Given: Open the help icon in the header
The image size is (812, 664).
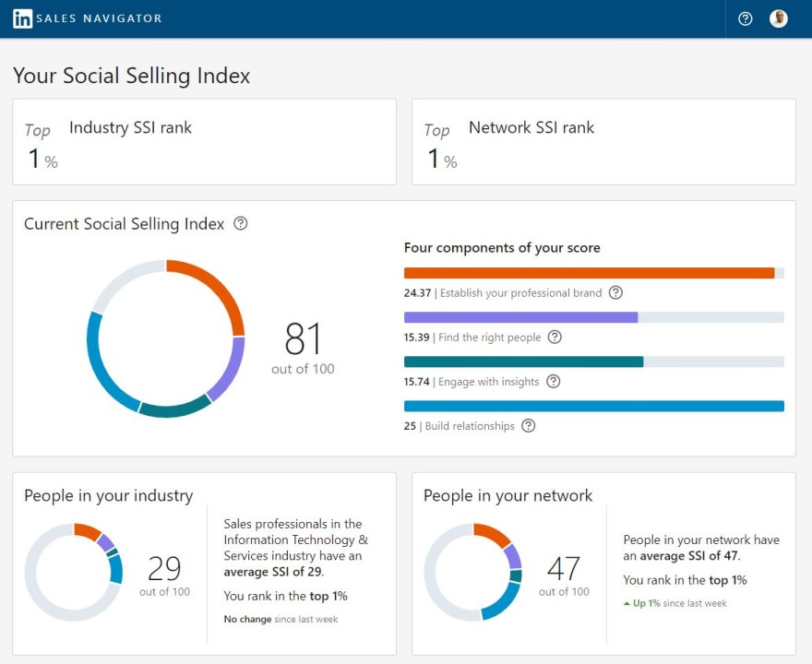Looking at the screenshot, I should point(745,18).
